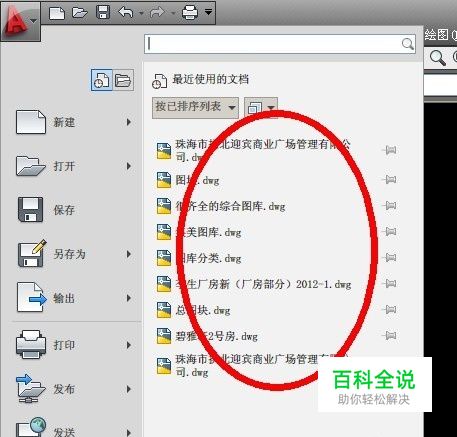Click the 另存为 floppy with pencil icon
Screen dimensions: 457x437
[31, 253]
